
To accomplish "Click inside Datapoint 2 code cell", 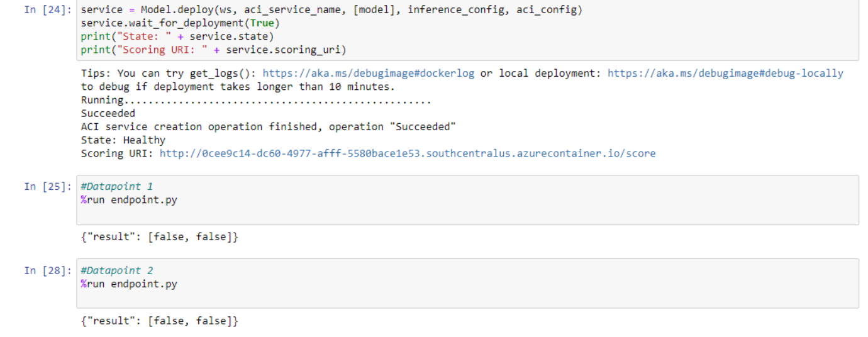I will click(x=467, y=284).
